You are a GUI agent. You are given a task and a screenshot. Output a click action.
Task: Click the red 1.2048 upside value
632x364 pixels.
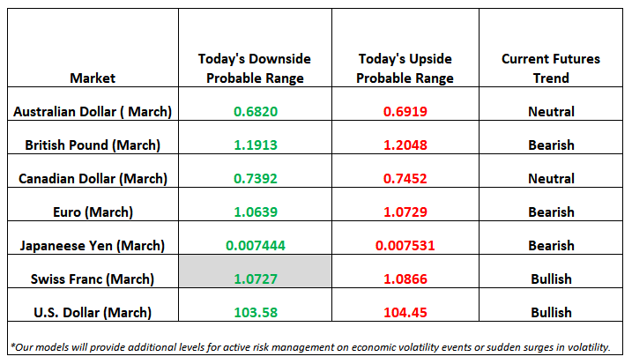pyautogui.click(x=405, y=145)
